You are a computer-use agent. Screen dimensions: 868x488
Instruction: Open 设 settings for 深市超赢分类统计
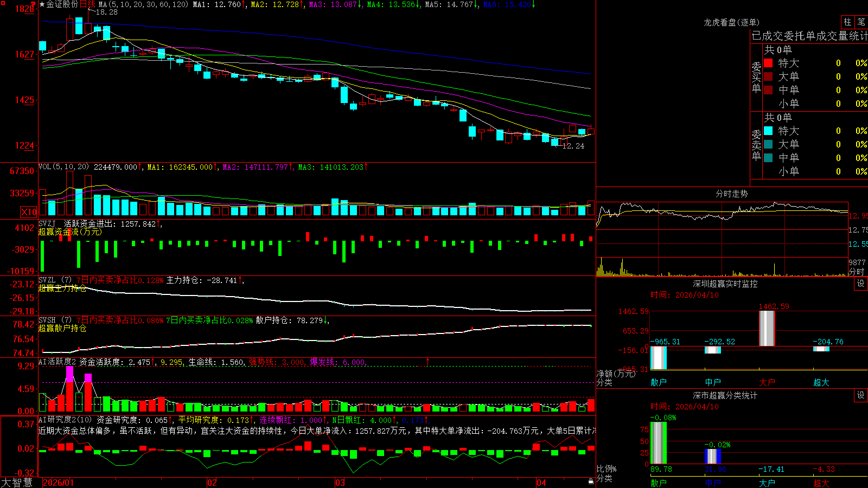coord(861,395)
